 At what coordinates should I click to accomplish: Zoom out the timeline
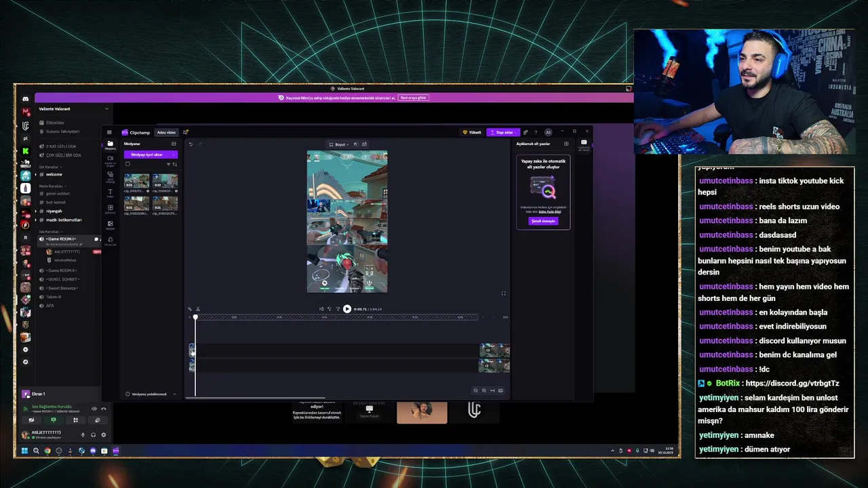(x=475, y=390)
